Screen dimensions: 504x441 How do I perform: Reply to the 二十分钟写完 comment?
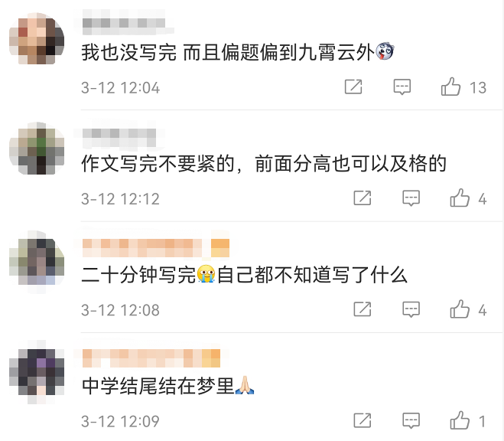(x=411, y=309)
